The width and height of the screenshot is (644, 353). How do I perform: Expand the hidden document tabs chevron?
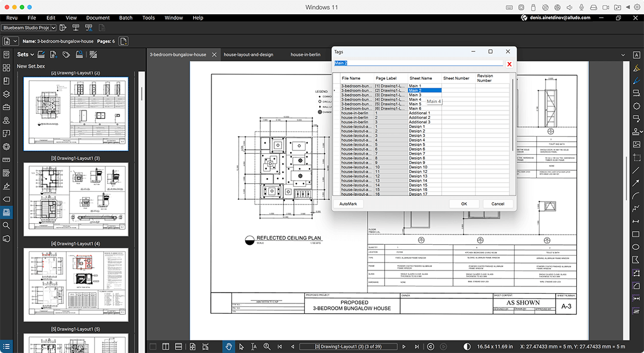(x=623, y=54)
